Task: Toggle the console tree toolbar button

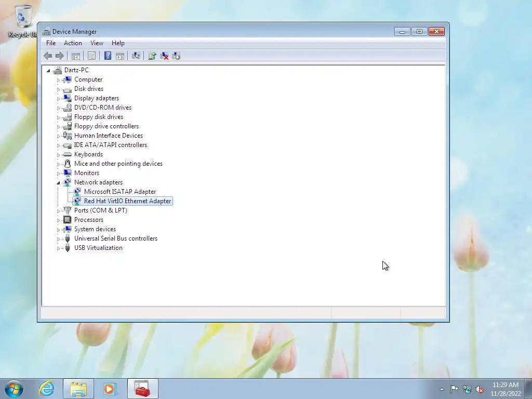Action: coord(76,56)
